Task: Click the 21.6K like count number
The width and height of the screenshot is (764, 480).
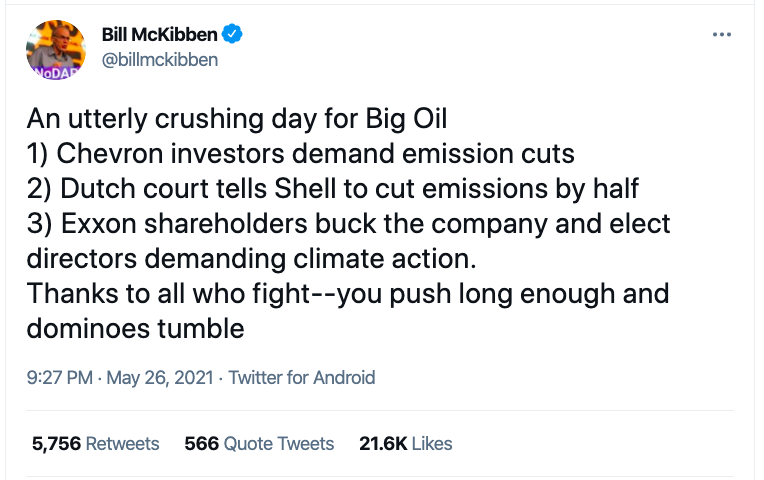Action: [x=380, y=444]
